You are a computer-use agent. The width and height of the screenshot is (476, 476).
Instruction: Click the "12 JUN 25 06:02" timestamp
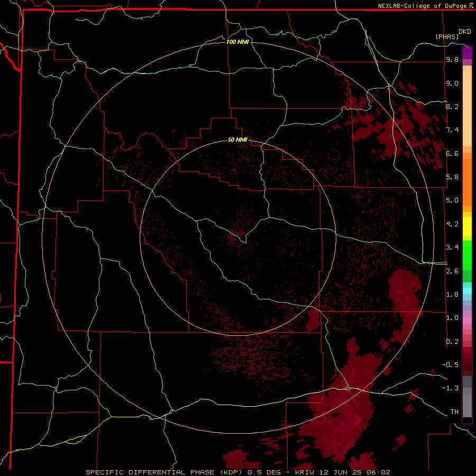coord(354,472)
